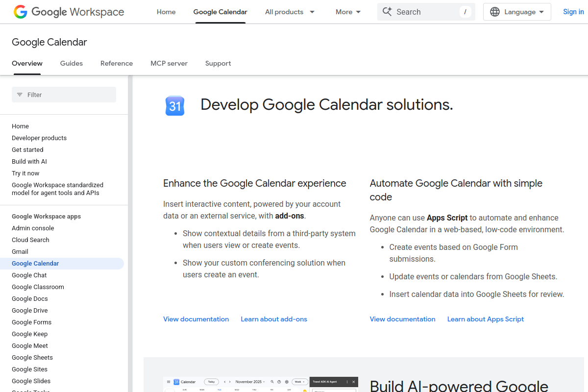Open Build with AI in the sidebar
The height and width of the screenshot is (392, 588).
pyautogui.click(x=29, y=161)
